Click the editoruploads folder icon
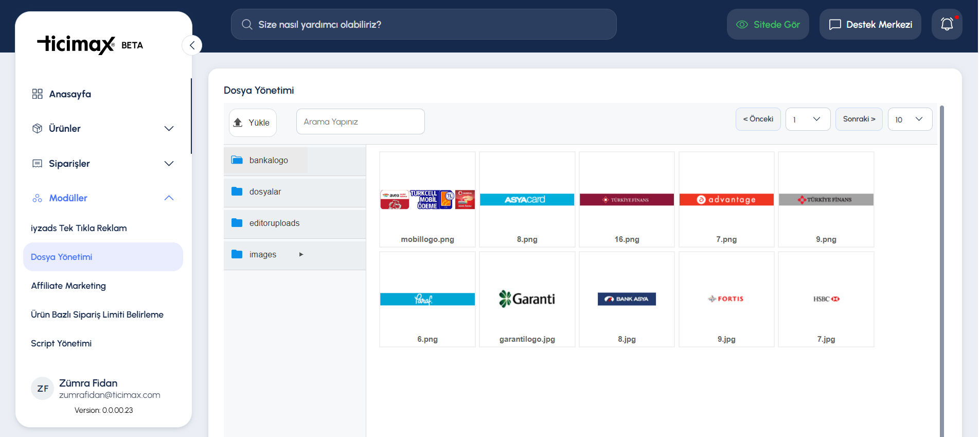 [237, 223]
